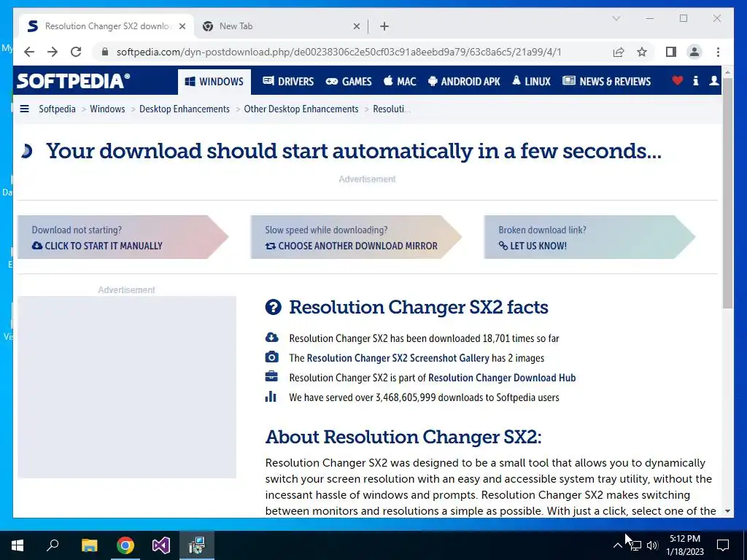Share this page icon in address bar
The width and height of the screenshot is (747, 560).
point(619,52)
